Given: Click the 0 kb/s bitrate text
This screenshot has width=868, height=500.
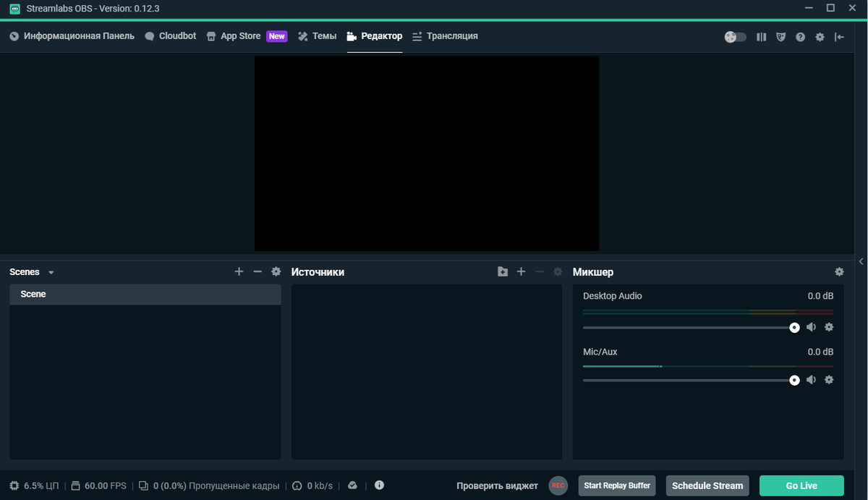Looking at the screenshot, I should pos(320,486).
